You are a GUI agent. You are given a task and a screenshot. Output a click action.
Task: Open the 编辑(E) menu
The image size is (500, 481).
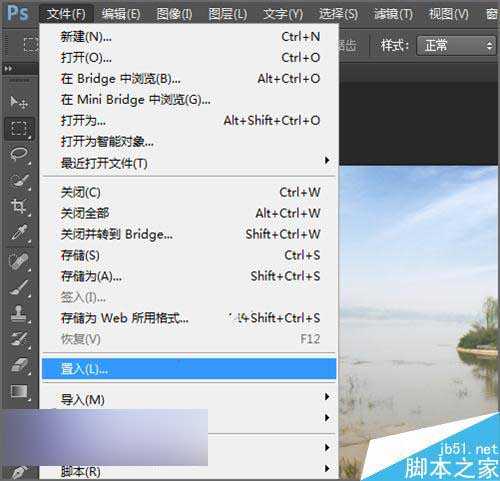click(121, 14)
